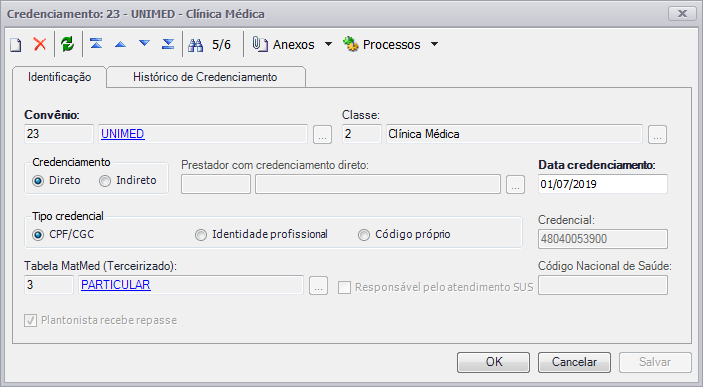Select the Indireto credenciamento option
This screenshot has height=387, width=703.
128,180
